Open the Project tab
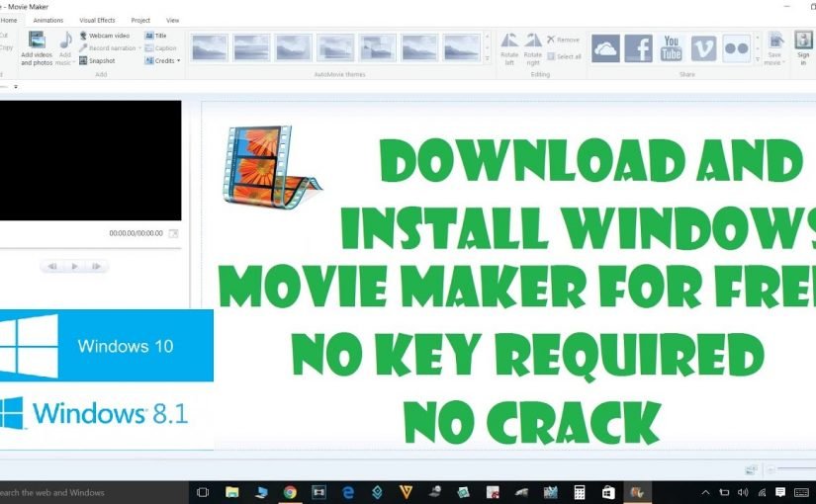 [x=140, y=21]
